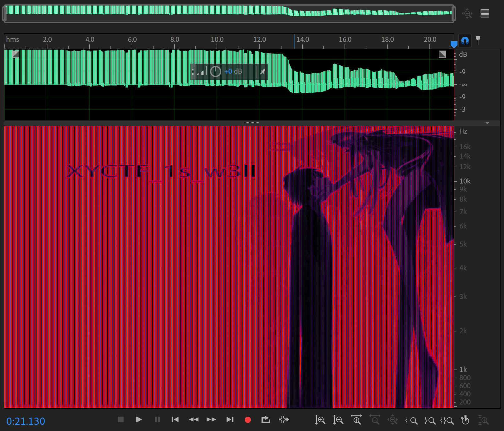
Task: Click the fade-out handle on the waveform
Action: (x=443, y=54)
